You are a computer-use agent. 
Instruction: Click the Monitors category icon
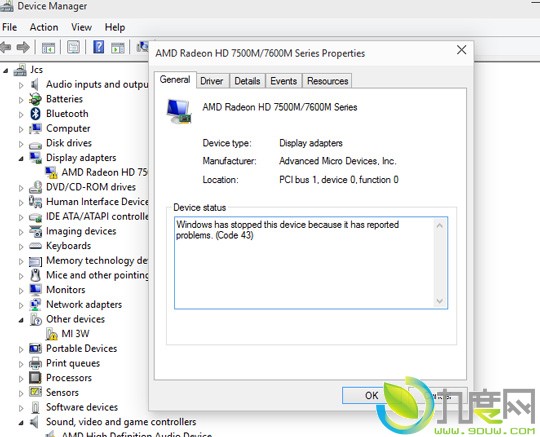click(35, 290)
